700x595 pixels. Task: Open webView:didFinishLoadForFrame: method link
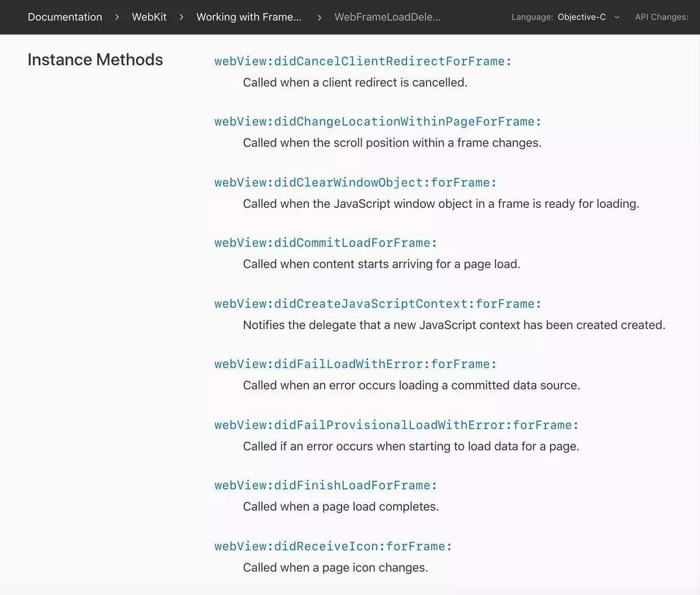click(326, 485)
